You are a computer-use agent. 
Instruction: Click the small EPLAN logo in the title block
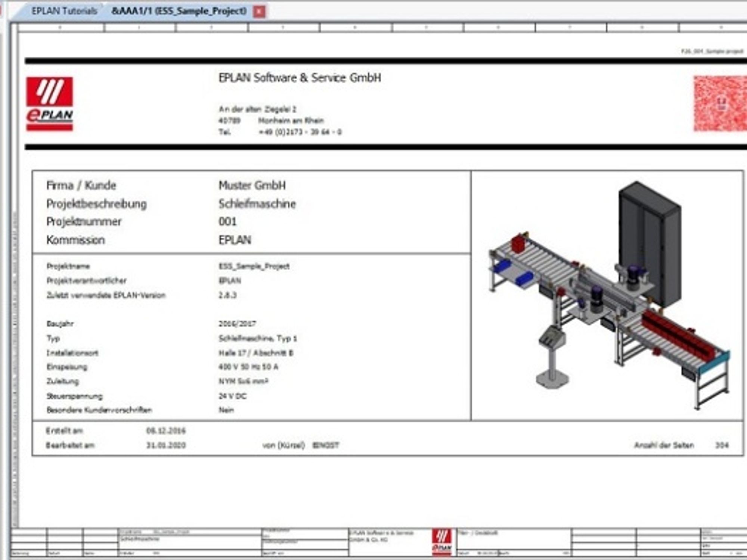[x=441, y=542]
